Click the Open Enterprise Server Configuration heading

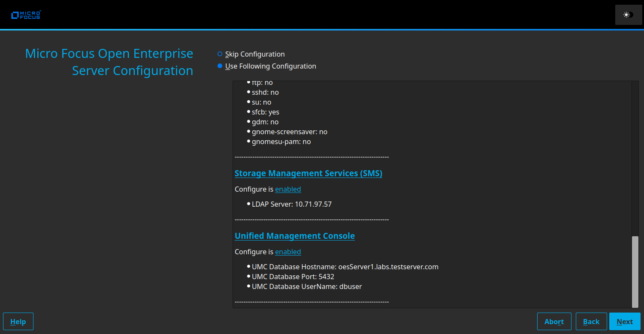[x=109, y=62]
